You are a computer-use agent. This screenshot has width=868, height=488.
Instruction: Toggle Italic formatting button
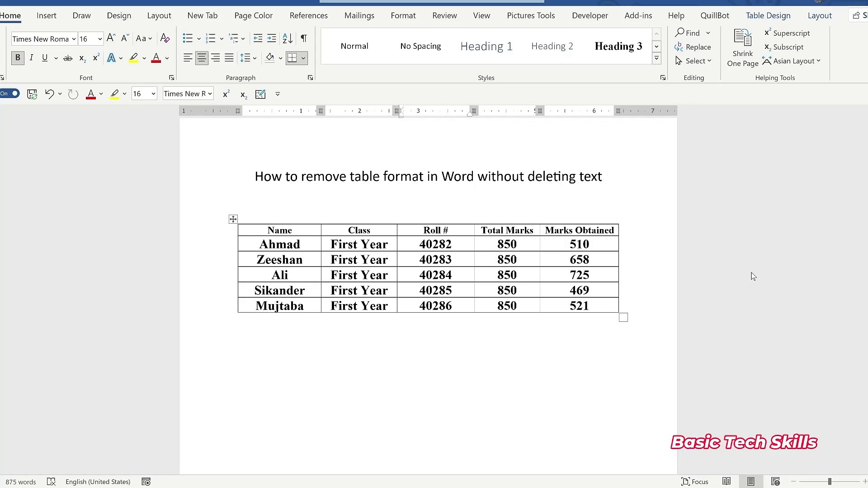coord(31,58)
